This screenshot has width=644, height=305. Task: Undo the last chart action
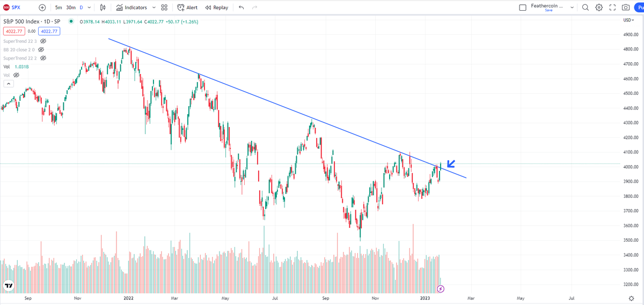(x=241, y=8)
